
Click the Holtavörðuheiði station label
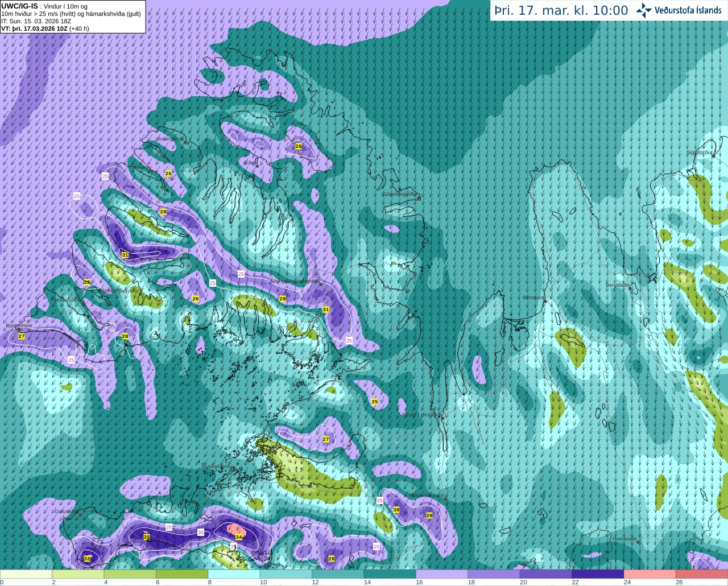point(427,496)
